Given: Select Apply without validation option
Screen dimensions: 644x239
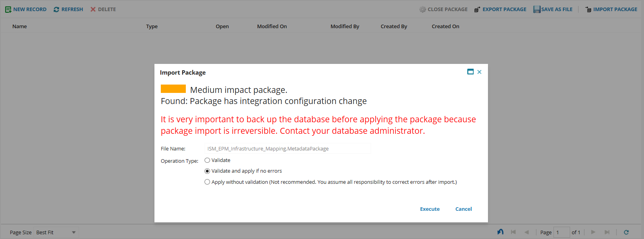Looking at the screenshot, I should 207,182.
